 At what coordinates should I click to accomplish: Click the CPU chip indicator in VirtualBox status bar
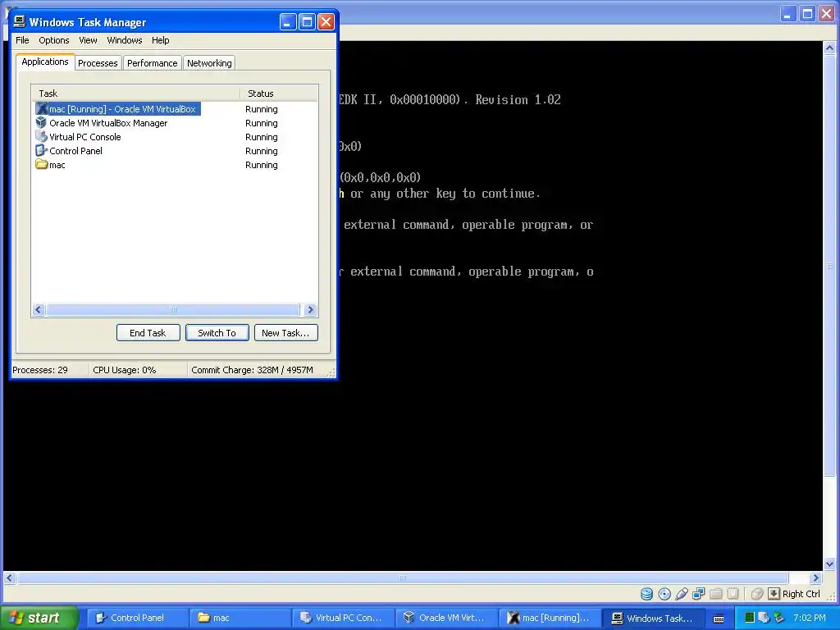[733, 594]
